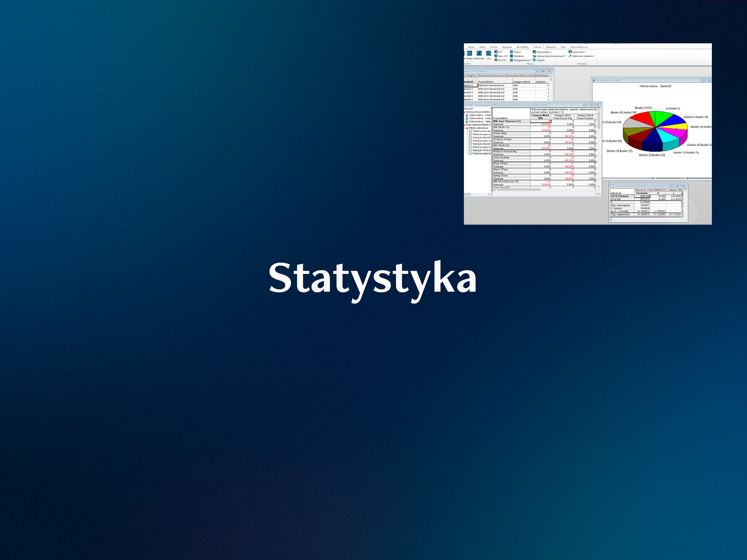Click Category Match Milk column header
747x560 pixels.
click(x=540, y=117)
